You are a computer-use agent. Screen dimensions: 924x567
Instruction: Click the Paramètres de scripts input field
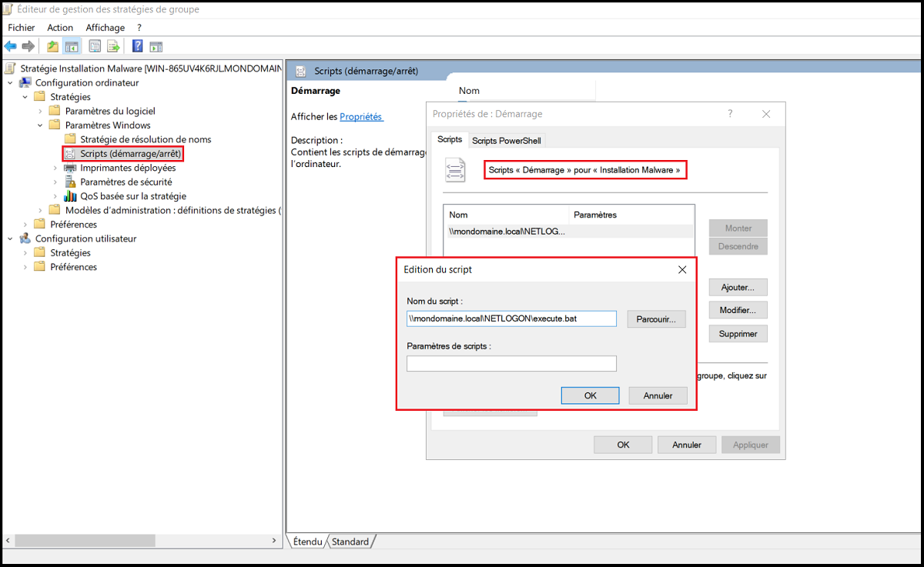[511, 364]
